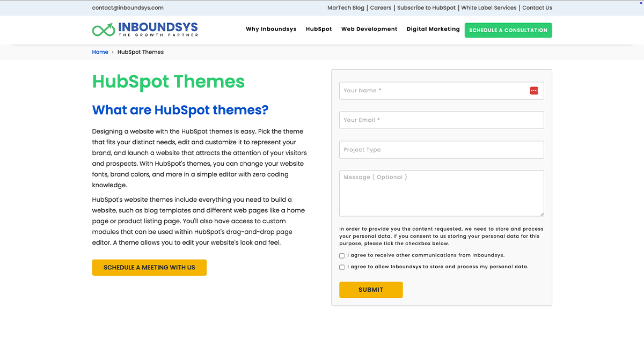Image resolution: width=644 pixels, height=338 pixels.
Task: Click the red autofill icon in Your Name field
Action: click(534, 90)
